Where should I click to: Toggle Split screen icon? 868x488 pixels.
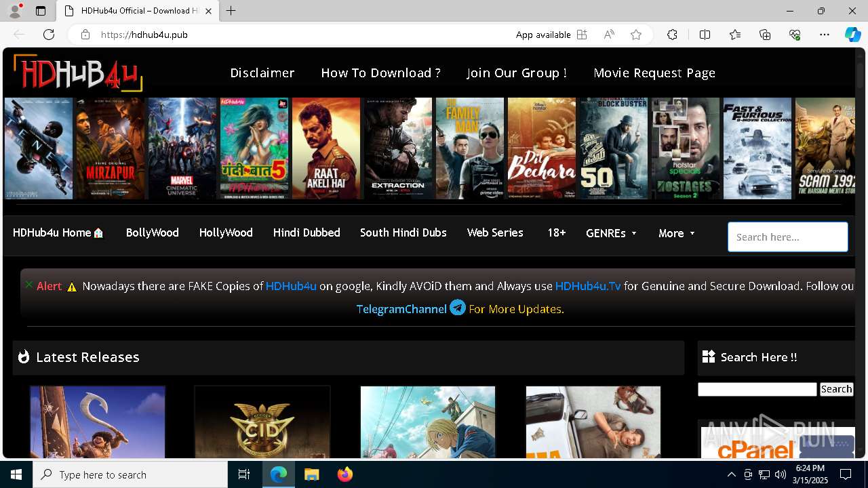point(705,35)
